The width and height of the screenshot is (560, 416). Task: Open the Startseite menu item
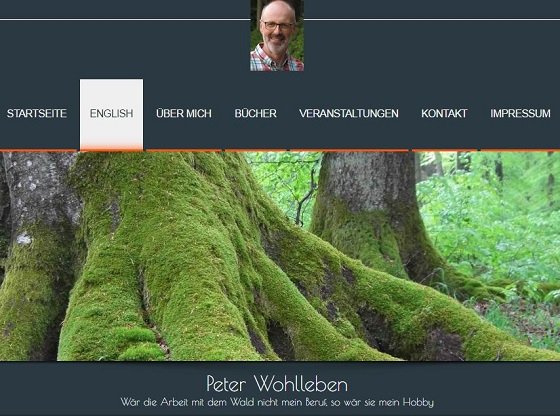tap(37, 114)
